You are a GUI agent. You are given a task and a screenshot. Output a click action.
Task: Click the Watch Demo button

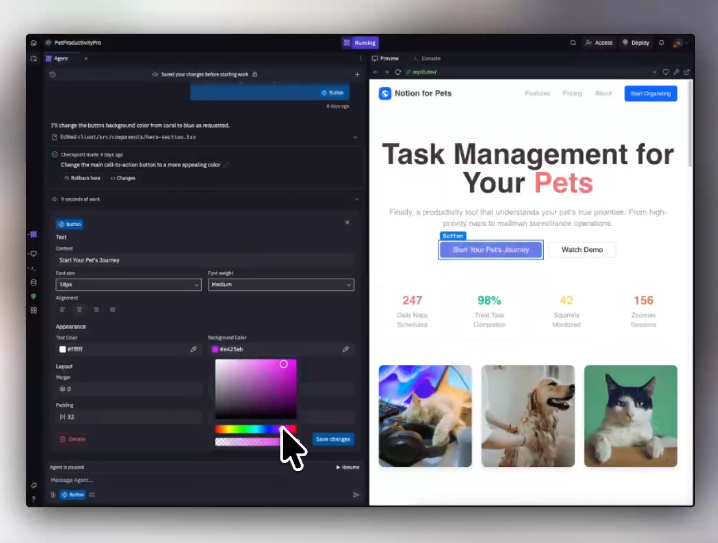[x=582, y=250]
